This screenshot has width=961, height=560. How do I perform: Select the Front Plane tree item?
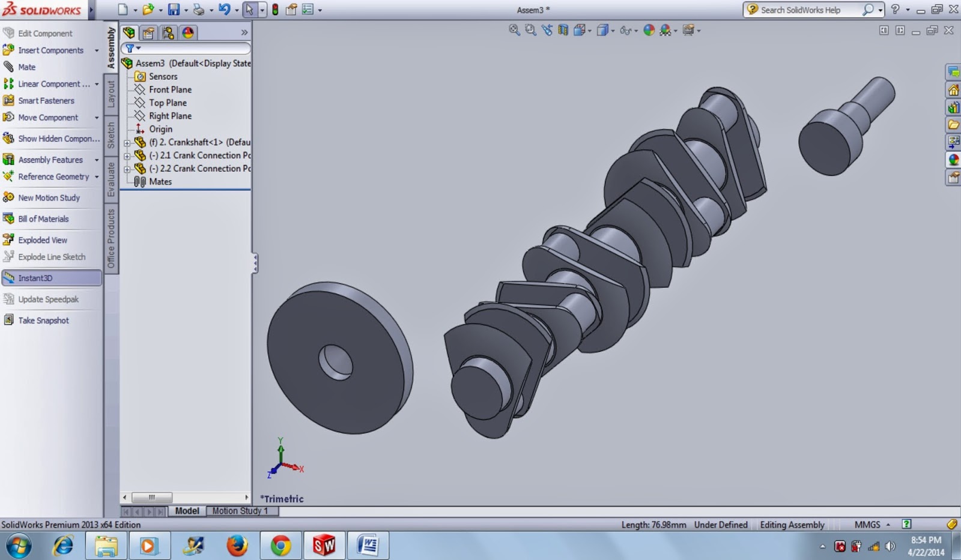pos(163,89)
